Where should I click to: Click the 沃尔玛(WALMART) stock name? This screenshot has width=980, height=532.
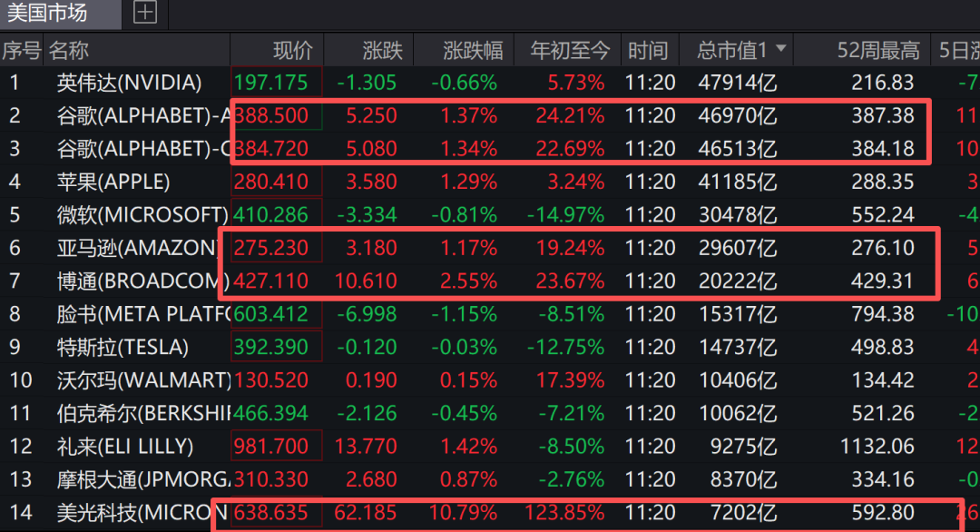tap(143, 380)
